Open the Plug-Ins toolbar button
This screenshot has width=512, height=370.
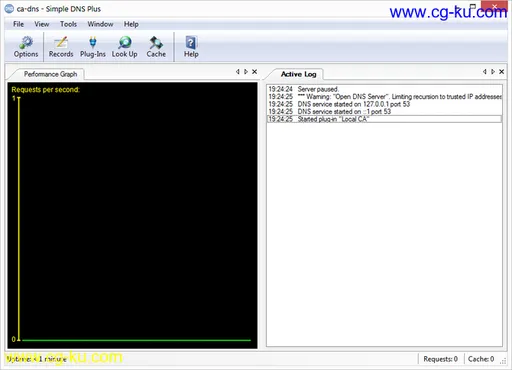click(93, 47)
